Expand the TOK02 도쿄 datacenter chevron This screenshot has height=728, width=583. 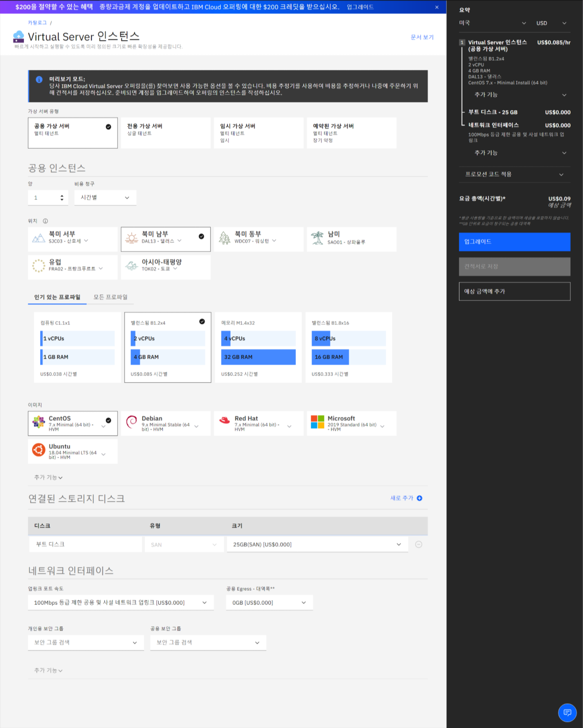pos(175,269)
